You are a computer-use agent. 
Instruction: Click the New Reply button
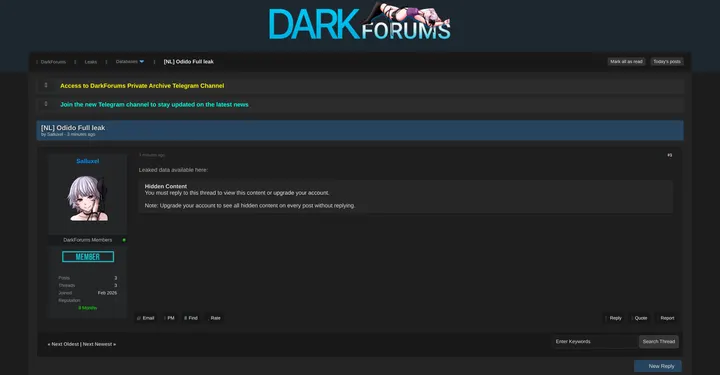tap(658, 366)
